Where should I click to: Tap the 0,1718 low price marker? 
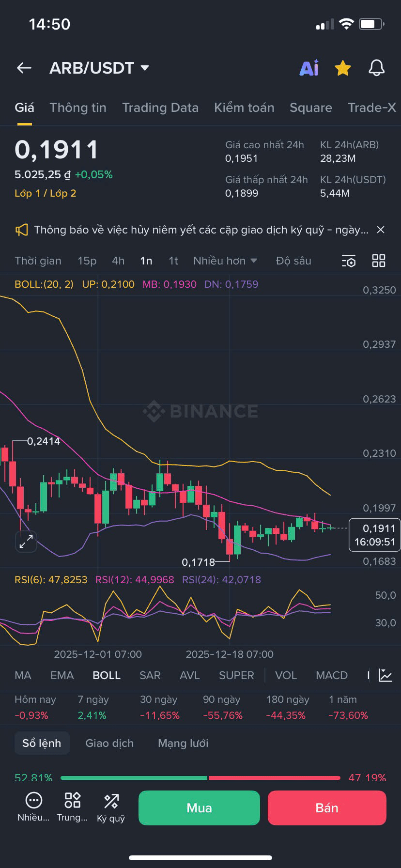pyautogui.click(x=198, y=562)
